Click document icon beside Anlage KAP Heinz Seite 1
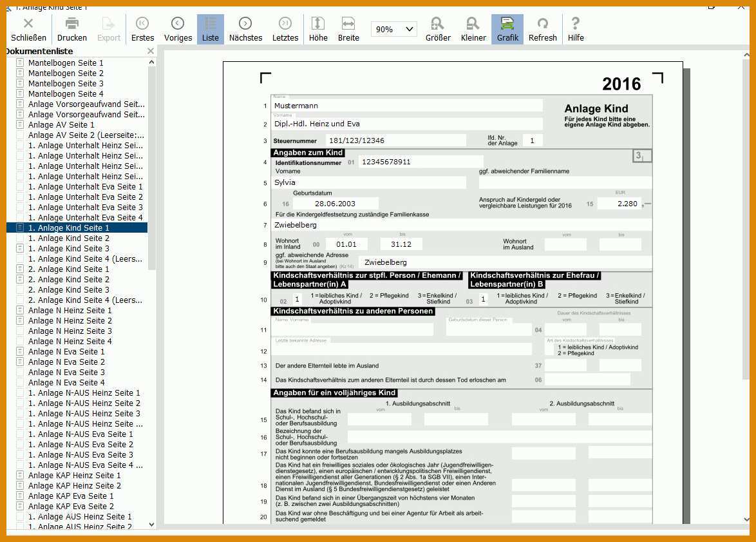756x542 pixels. pos(20,476)
